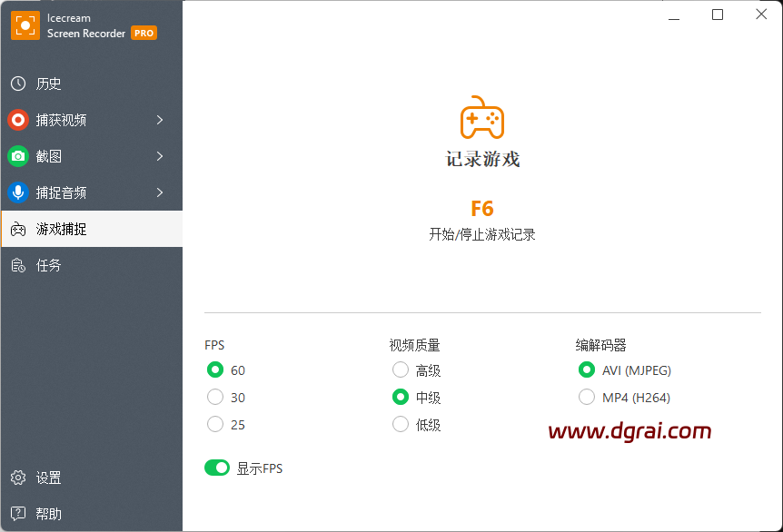Click the history clock icon
783x532 pixels.
click(x=18, y=84)
